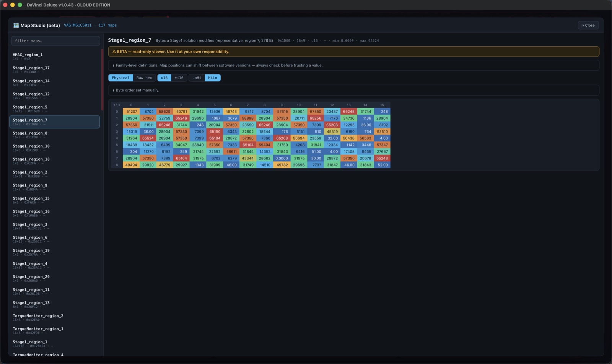Open Stage1_region_11 map
This screenshot has height=364, width=612.
pos(54,291)
